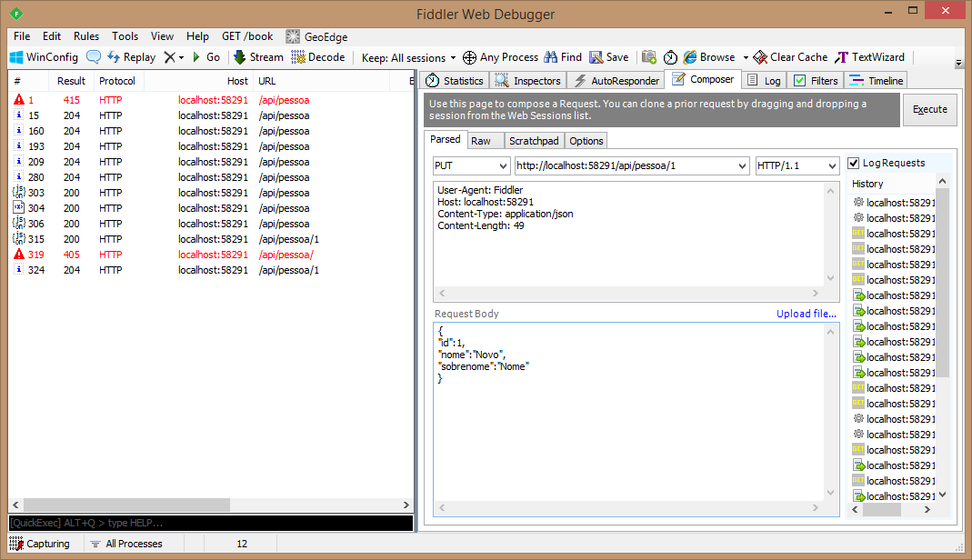
Task: Select session 1 with 415 result
Action: click(x=211, y=100)
